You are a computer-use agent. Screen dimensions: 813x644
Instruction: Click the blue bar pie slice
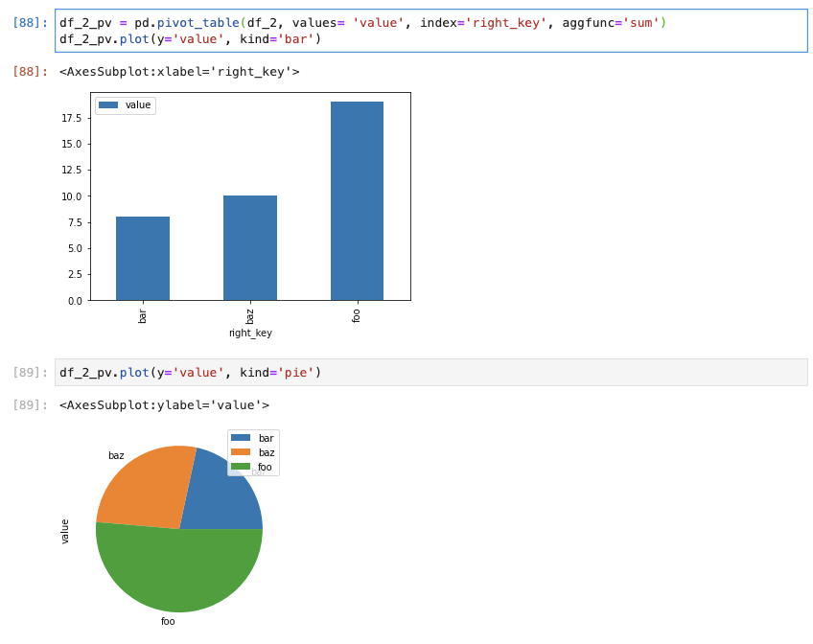[223, 500]
